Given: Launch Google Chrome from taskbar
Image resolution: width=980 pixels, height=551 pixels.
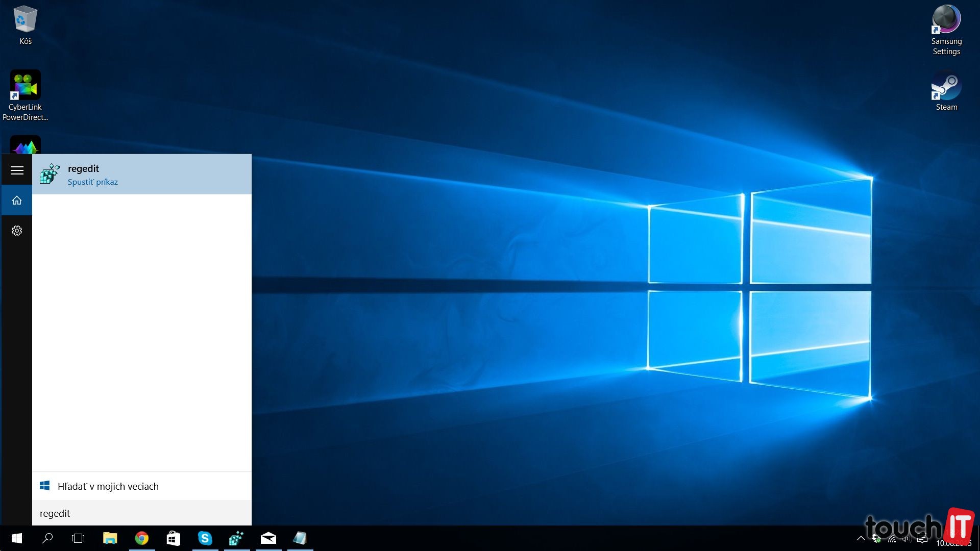Looking at the screenshot, I should (141, 538).
